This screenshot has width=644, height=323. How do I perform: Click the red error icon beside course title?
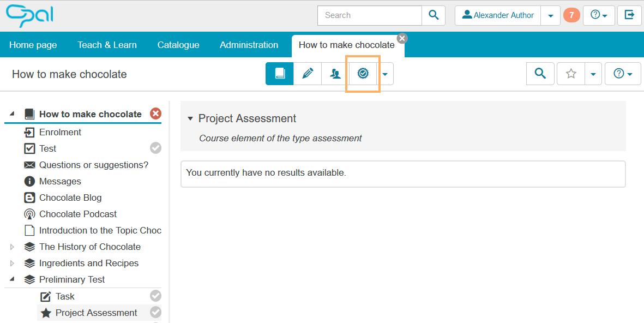pyautogui.click(x=156, y=113)
